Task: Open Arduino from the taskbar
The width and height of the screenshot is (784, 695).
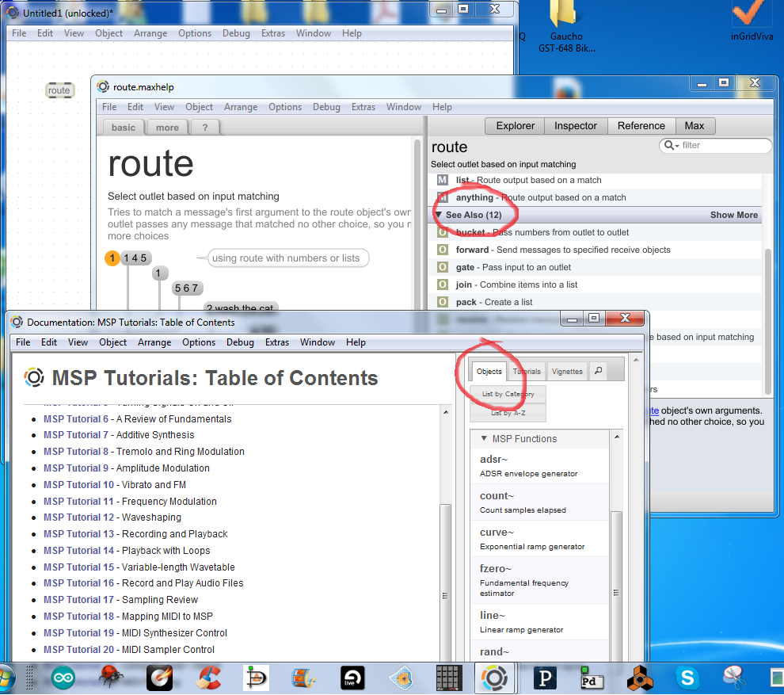Action: 63,678
